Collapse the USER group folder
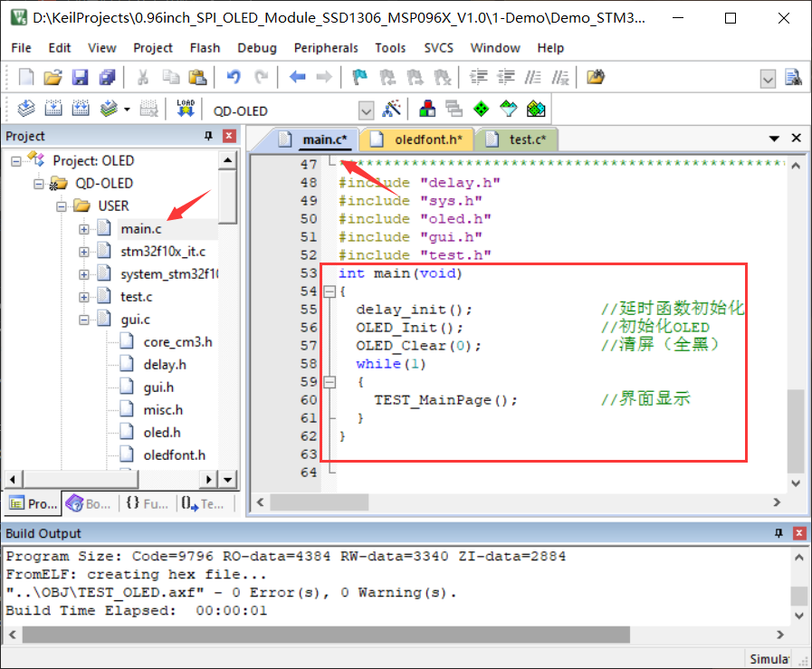This screenshot has height=669, width=812. pos(62,206)
